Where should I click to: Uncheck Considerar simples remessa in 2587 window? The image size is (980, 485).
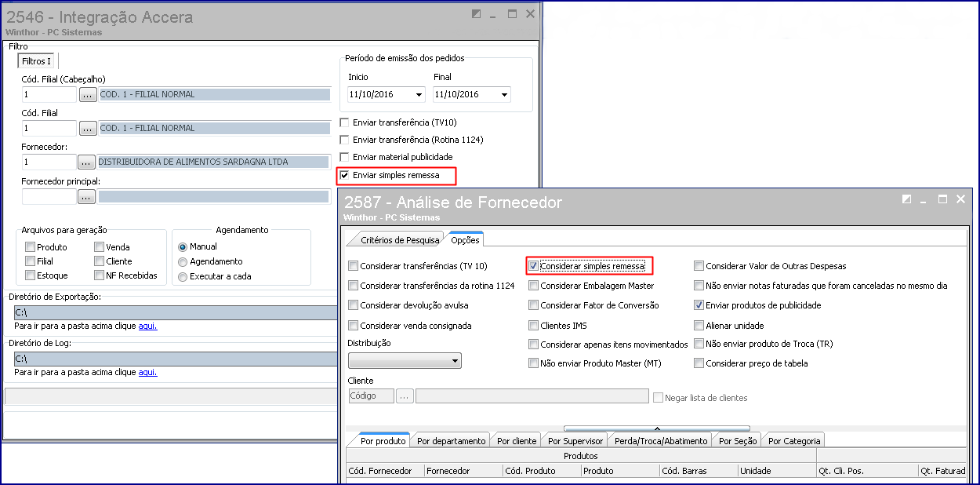(x=533, y=266)
